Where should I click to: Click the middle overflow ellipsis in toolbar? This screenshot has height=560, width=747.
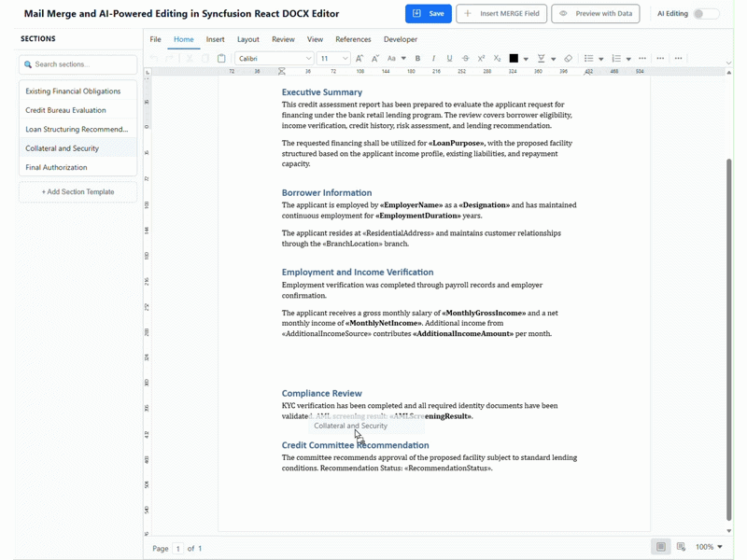pyautogui.click(x=660, y=59)
